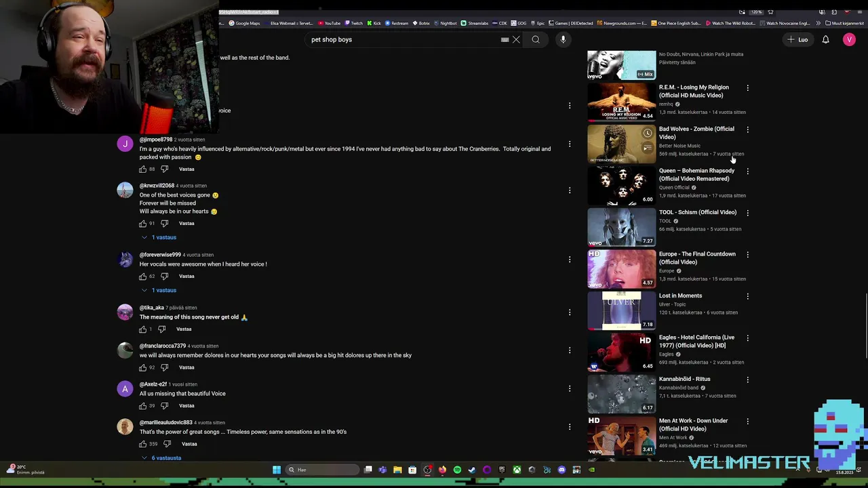The height and width of the screenshot is (488, 868).
Task: Open the YouTube bookmark
Action: tap(329, 23)
